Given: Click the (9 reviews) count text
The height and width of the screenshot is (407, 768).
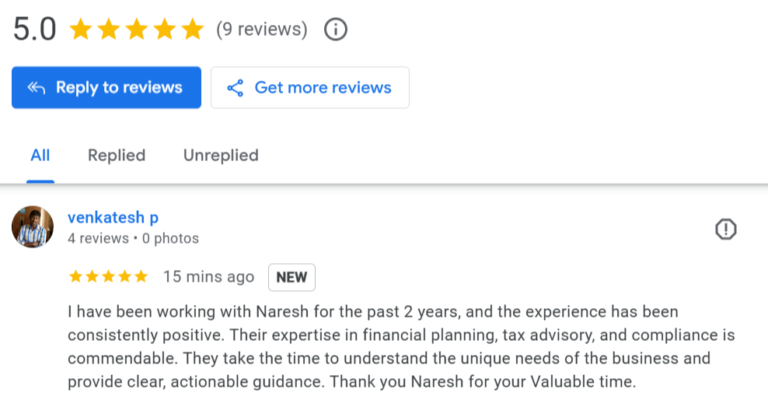Looking at the screenshot, I should [261, 30].
